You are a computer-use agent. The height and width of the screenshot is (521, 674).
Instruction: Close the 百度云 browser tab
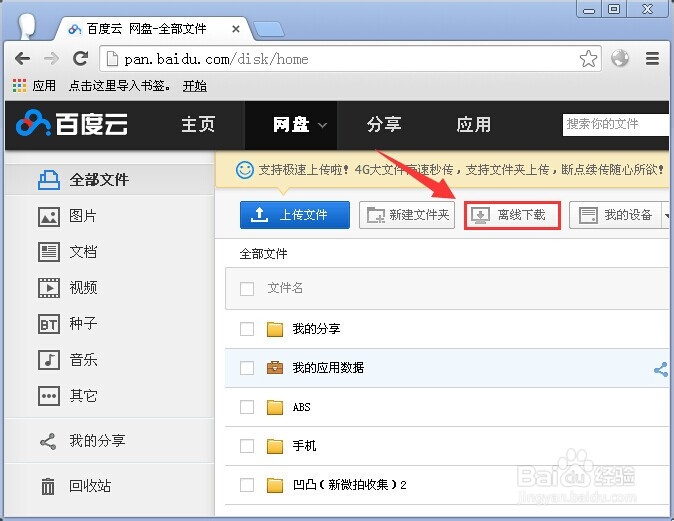(x=236, y=29)
